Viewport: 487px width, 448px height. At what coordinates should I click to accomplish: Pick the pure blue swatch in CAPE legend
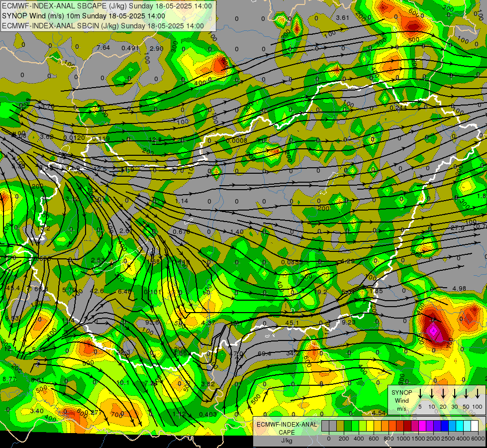[x=444, y=426]
